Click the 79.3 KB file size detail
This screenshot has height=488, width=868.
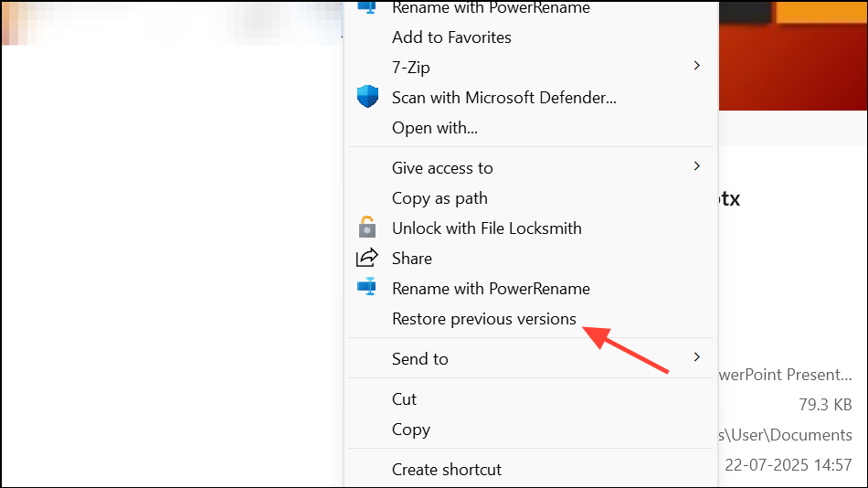pos(825,405)
